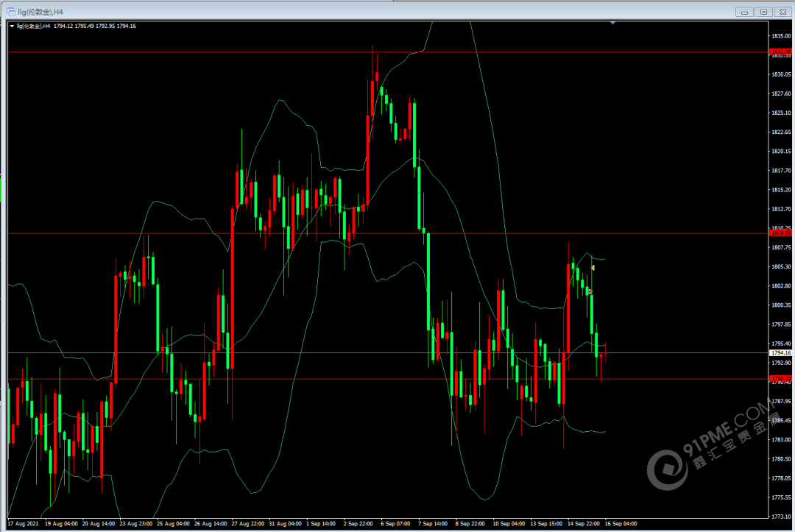
Task: Click the 1787.95 price scale value
Action: coord(781,401)
